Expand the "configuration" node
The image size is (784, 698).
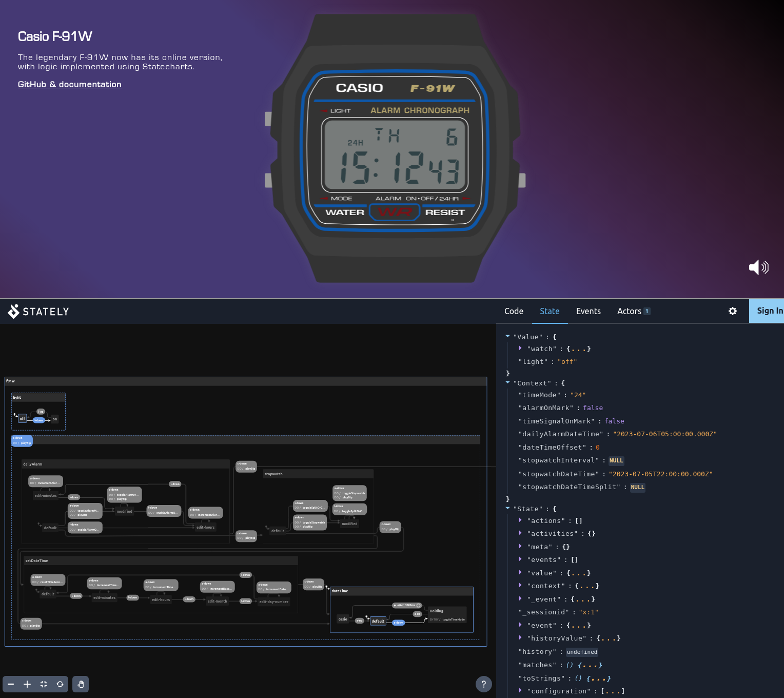(x=520, y=691)
